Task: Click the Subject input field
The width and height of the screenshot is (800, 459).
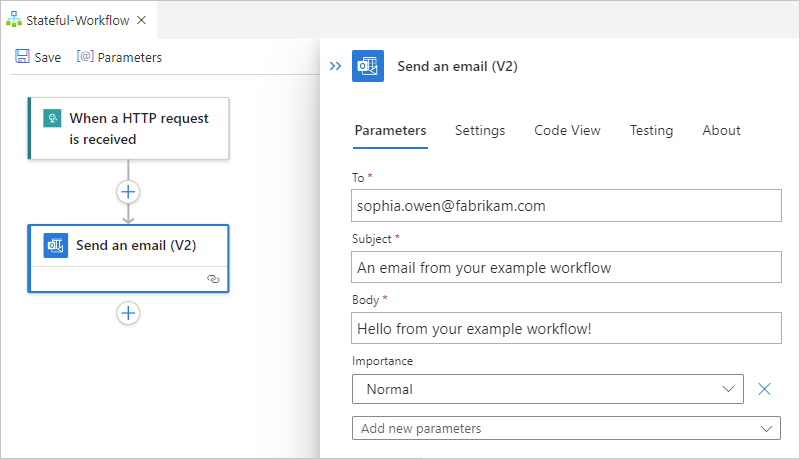Action: pos(566,267)
